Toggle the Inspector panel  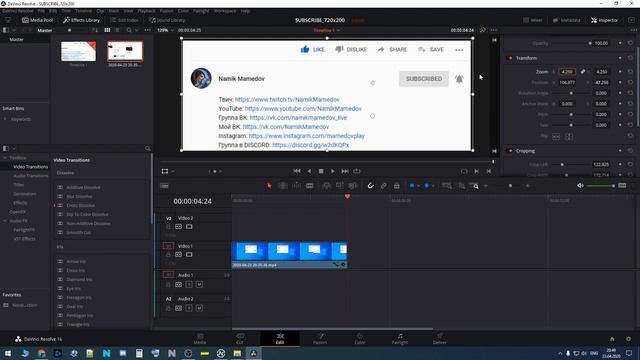pyautogui.click(x=604, y=20)
